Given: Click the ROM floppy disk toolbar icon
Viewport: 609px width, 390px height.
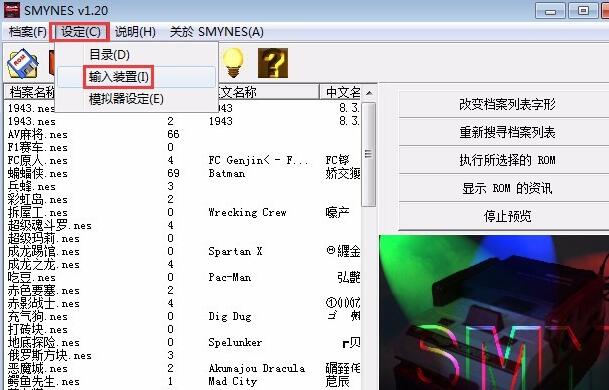Looking at the screenshot, I should point(23,63).
